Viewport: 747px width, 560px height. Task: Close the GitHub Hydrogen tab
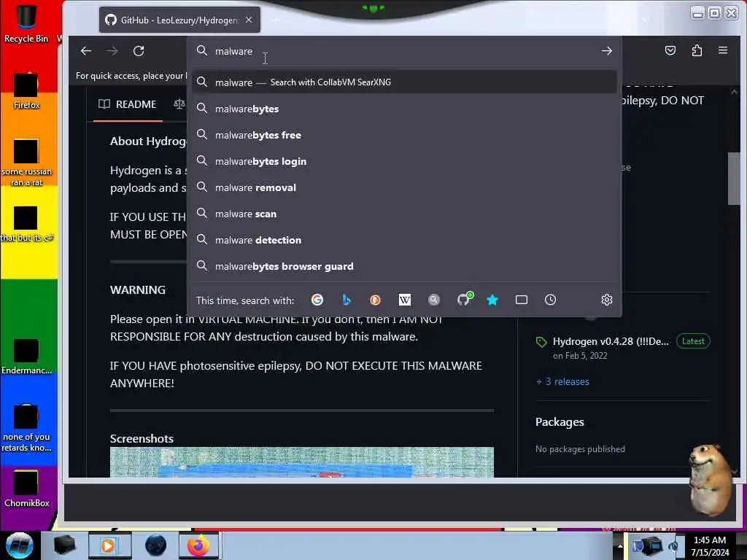(x=249, y=20)
